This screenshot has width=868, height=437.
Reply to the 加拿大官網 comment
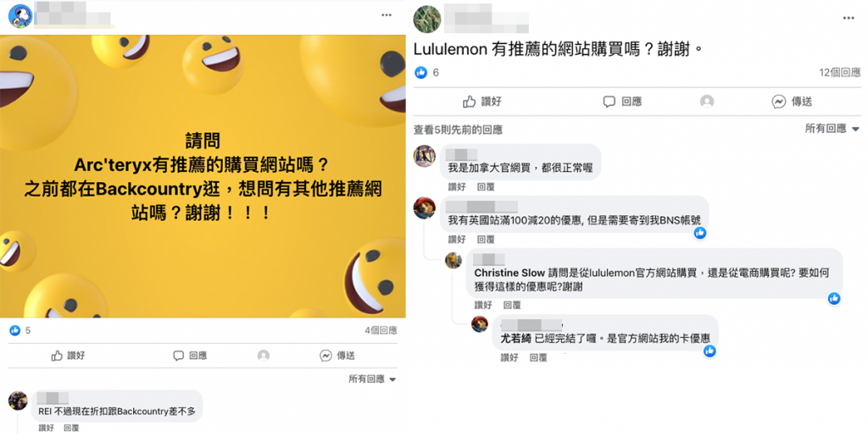click(486, 187)
